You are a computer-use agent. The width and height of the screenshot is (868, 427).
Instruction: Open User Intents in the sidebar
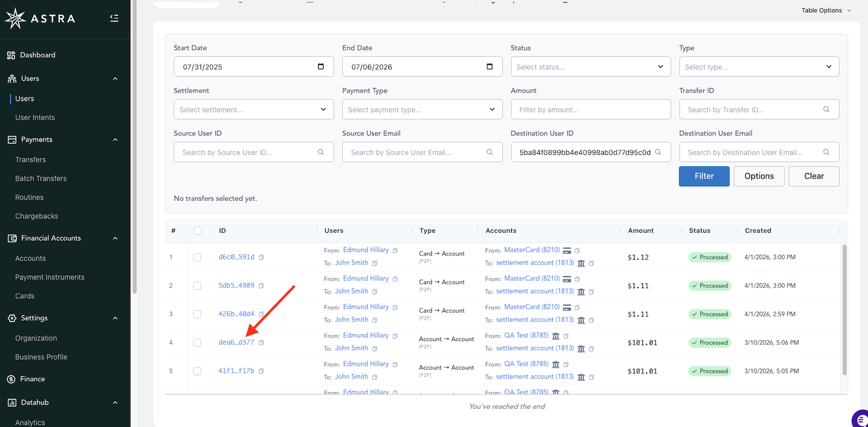35,117
